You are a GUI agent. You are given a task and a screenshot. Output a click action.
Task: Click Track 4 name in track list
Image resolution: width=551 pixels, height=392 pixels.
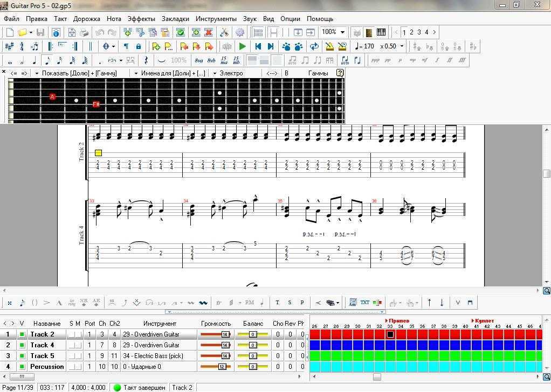(42, 345)
